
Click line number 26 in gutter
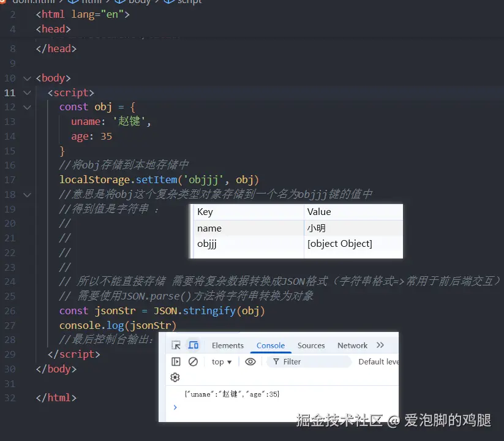point(10,311)
